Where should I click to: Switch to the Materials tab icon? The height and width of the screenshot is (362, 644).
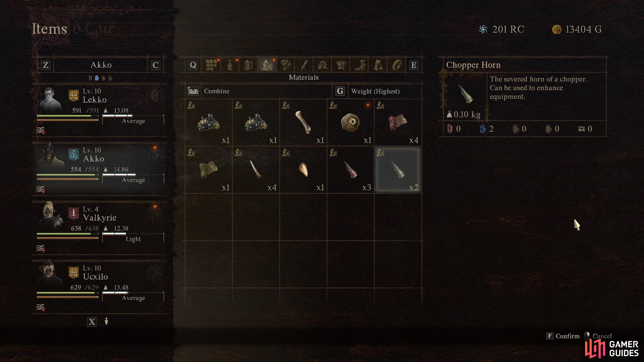point(267,65)
